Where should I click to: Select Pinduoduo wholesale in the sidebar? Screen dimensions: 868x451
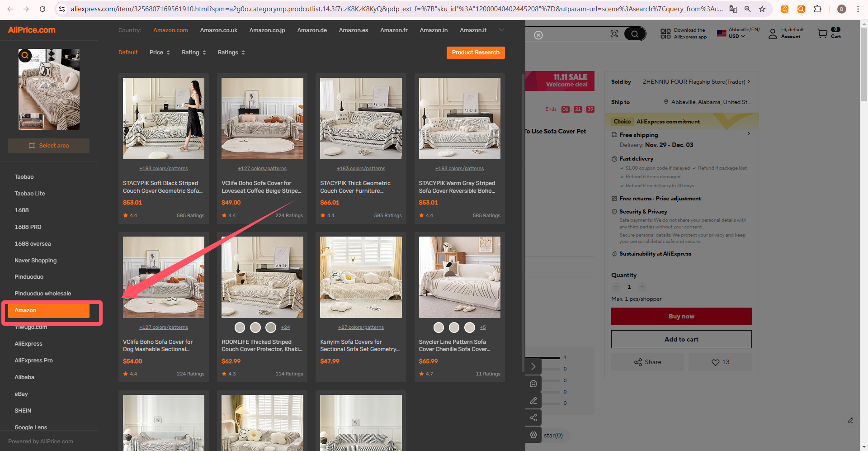point(42,294)
